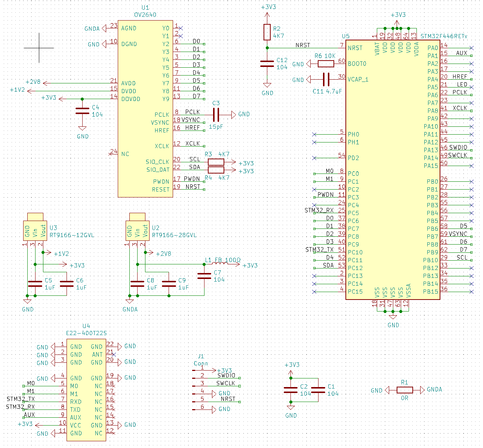Click the STM32_TX label on U4 RXD pin
Viewport: 483px width, 448px height.
(21, 399)
